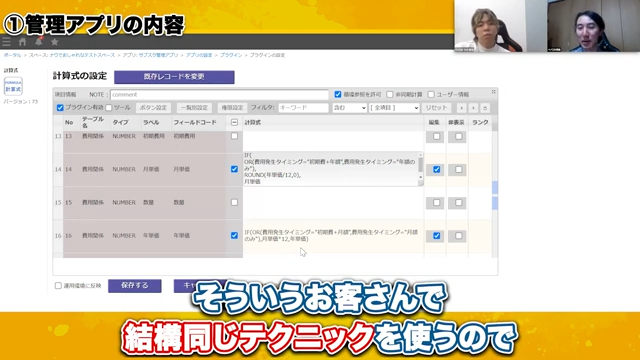Toggle 非表示 checkbox in row 13
This screenshot has height=360, width=640.
458,136
